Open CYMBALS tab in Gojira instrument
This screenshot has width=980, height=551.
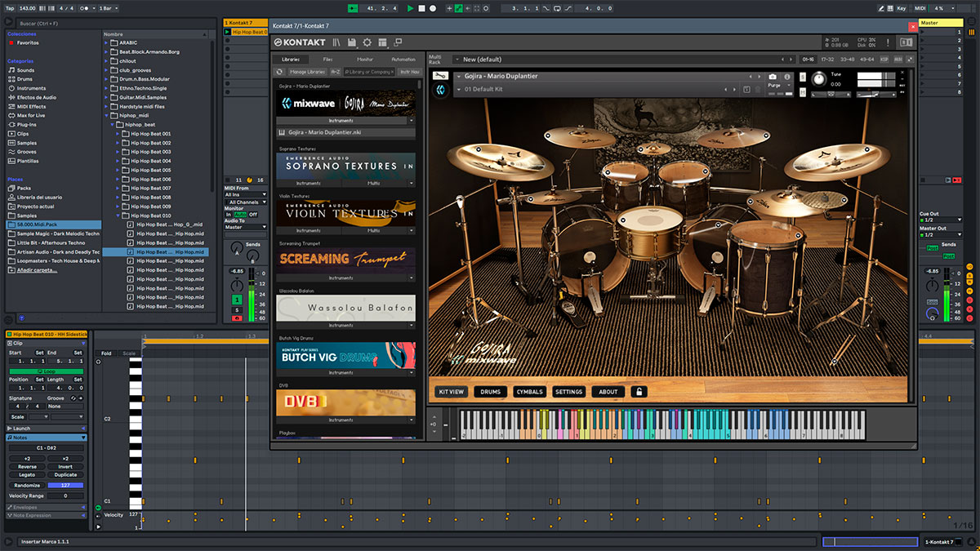(530, 392)
